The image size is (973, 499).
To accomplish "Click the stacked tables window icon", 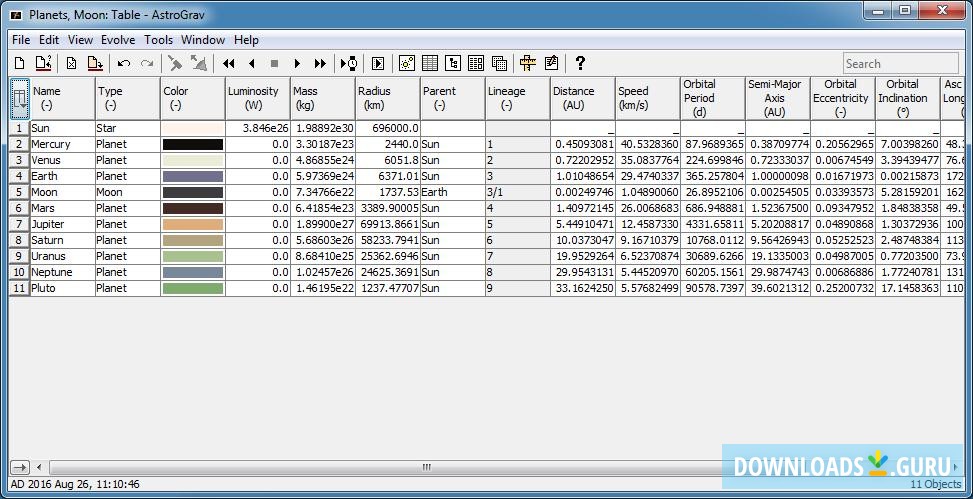I will tap(499, 63).
